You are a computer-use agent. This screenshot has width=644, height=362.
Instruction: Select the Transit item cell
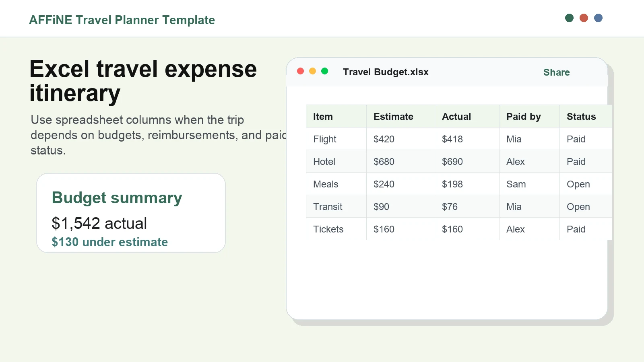pyautogui.click(x=336, y=206)
